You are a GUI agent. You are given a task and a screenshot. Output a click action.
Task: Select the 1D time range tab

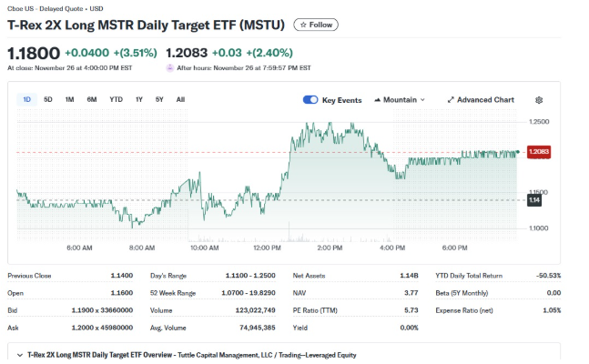click(x=26, y=99)
